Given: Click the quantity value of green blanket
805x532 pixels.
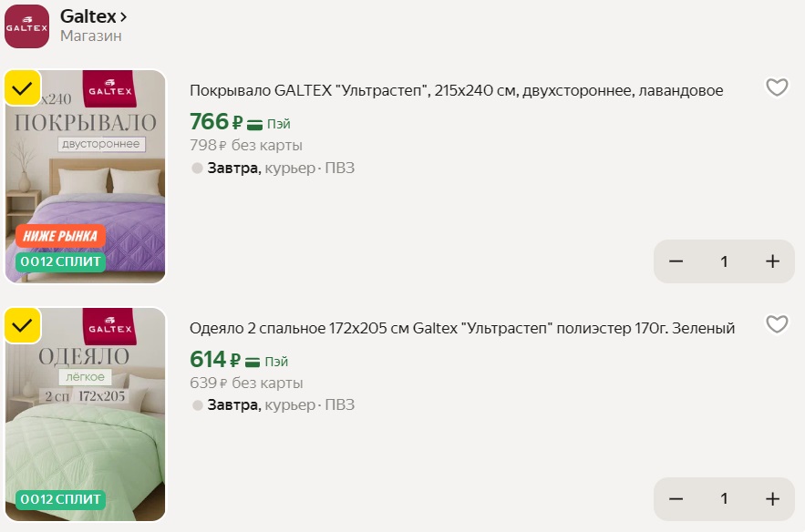Looking at the screenshot, I should (x=725, y=499).
